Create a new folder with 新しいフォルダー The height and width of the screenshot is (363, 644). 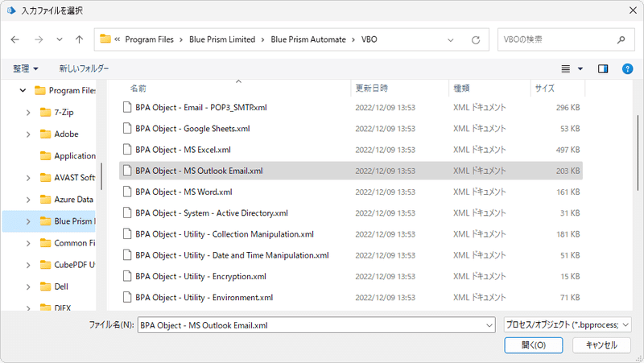pyautogui.click(x=84, y=68)
